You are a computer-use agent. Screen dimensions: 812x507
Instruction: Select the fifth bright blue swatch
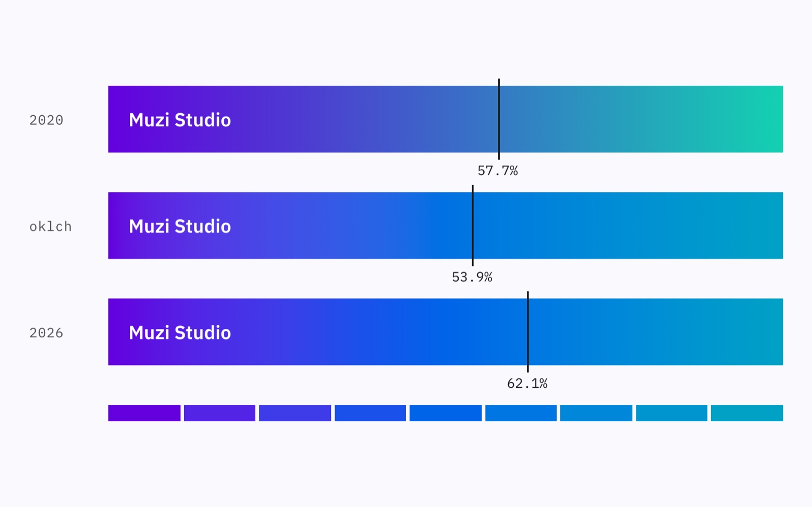(446, 413)
